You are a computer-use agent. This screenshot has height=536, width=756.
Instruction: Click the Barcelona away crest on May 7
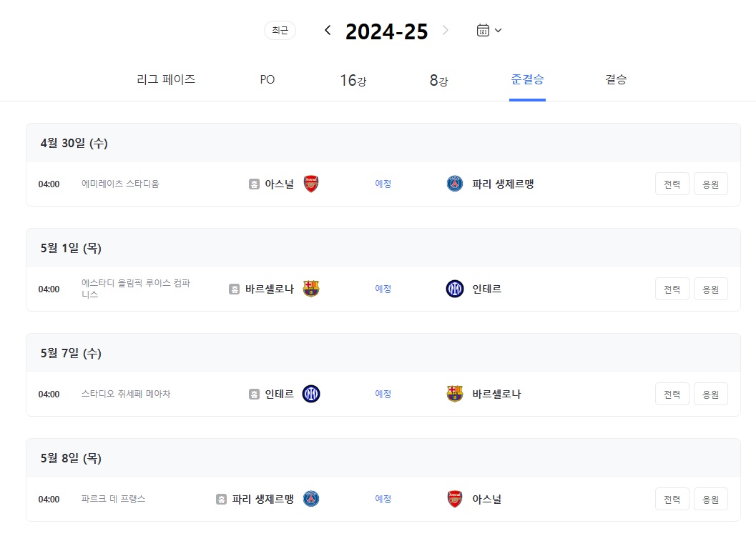pyautogui.click(x=455, y=394)
